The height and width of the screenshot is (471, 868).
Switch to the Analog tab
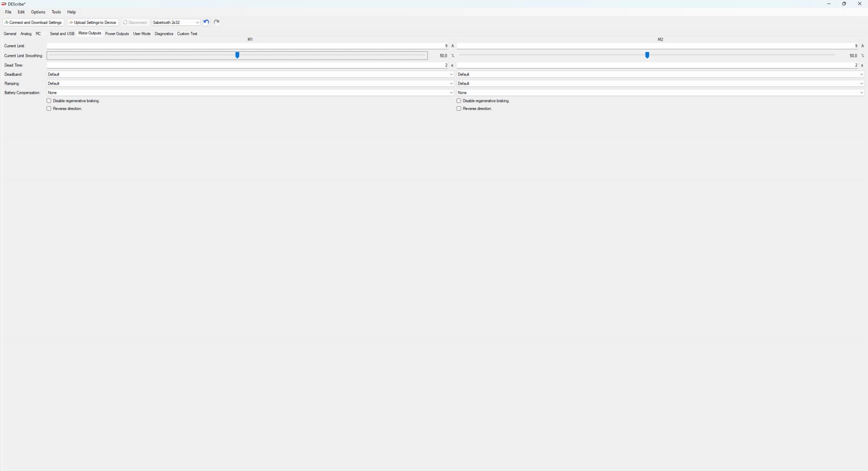(x=26, y=34)
